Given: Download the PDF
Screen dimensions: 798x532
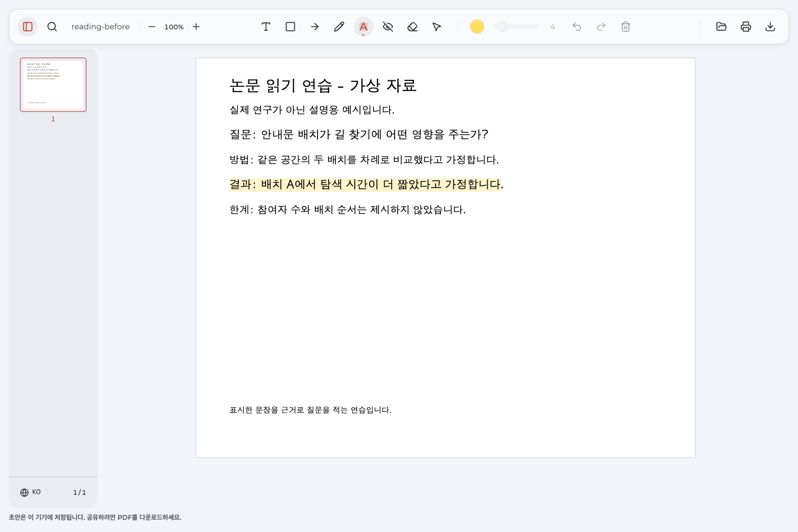Looking at the screenshot, I should [x=770, y=27].
